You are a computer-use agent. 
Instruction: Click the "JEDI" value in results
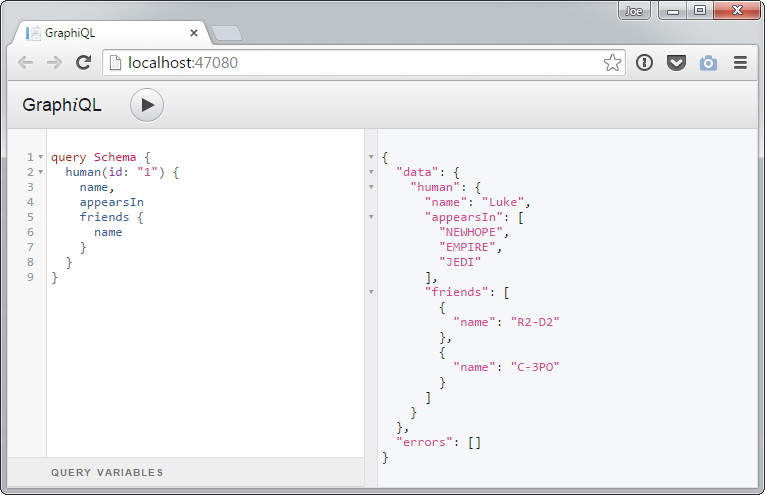pos(460,262)
